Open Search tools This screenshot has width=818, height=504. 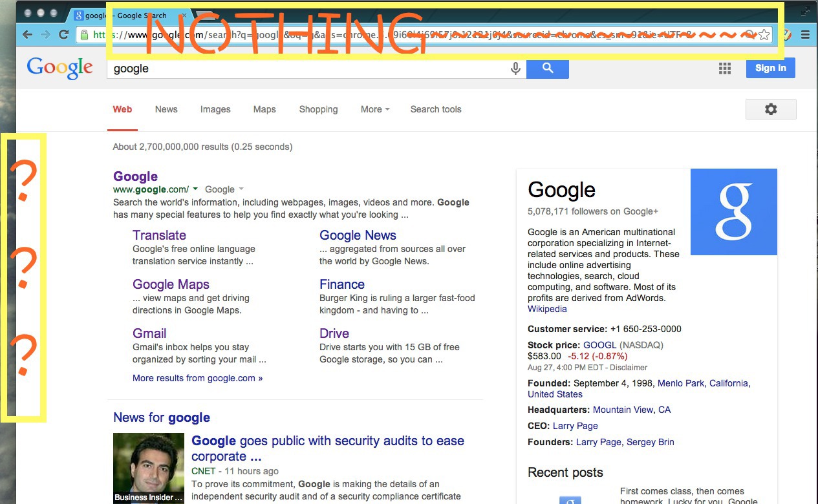[436, 109]
